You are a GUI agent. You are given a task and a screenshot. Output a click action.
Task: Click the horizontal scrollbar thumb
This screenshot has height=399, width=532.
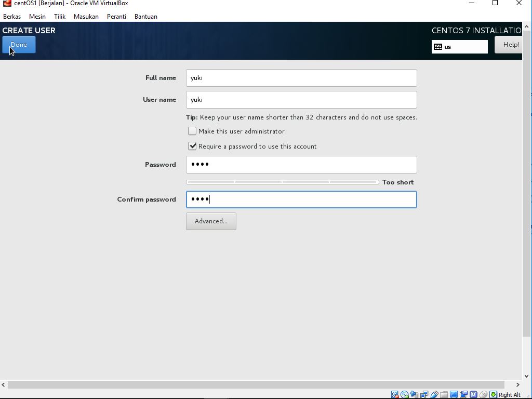coord(256,385)
